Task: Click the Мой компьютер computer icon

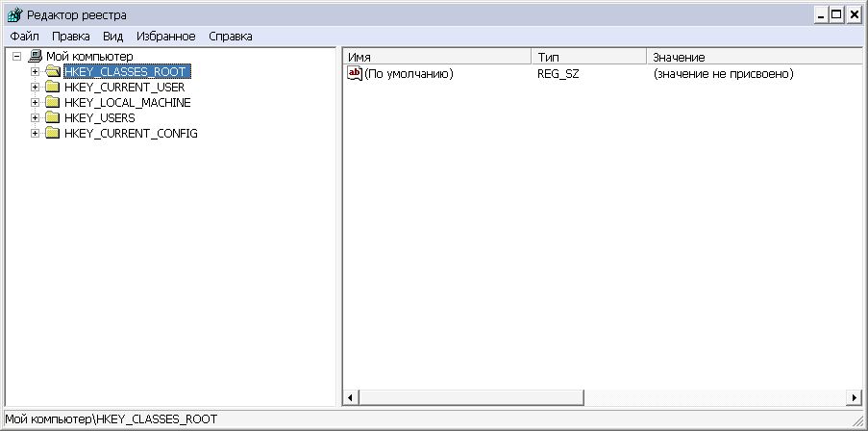Action: pyautogui.click(x=36, y=57)
